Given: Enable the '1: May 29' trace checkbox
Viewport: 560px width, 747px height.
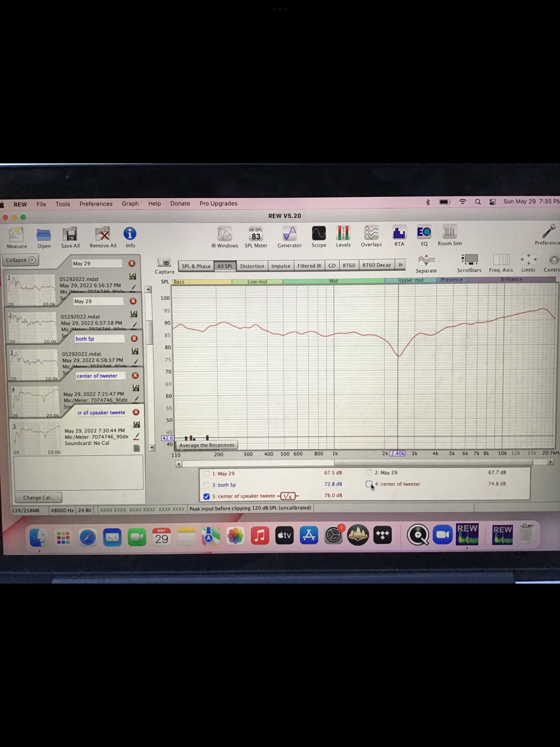Looking at the screenshot, I should point(206,473).
